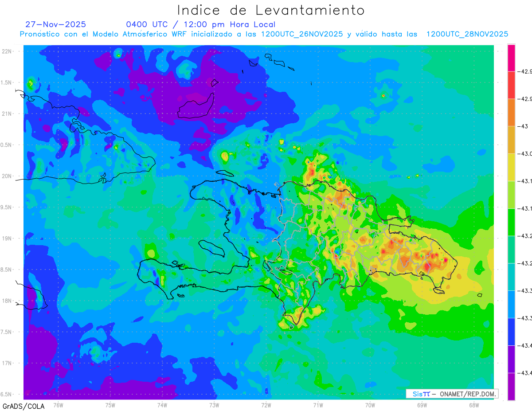Click the '-43.4' value beside the purple swatch
The image size is (532, 411).
(524, 373)
